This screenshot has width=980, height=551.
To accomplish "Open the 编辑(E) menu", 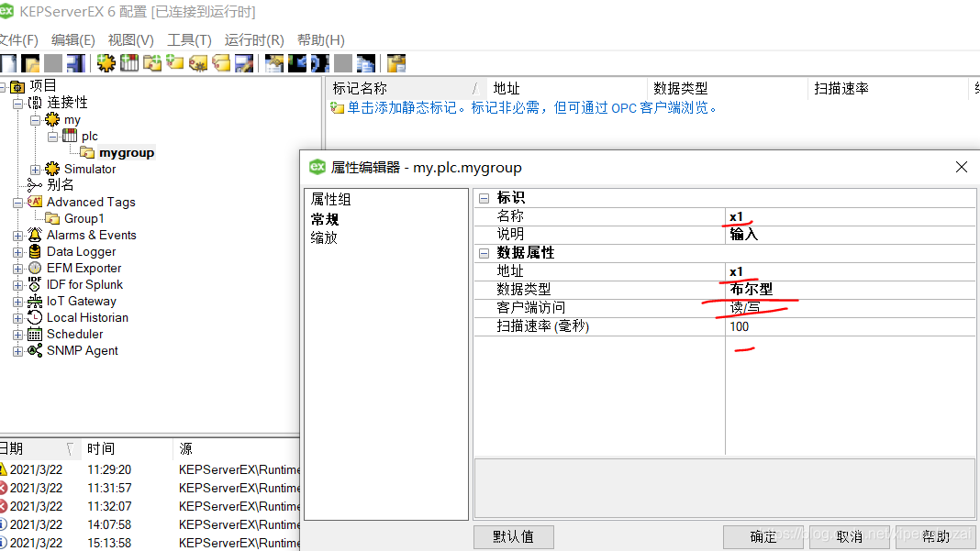I will tap(73, 40).
